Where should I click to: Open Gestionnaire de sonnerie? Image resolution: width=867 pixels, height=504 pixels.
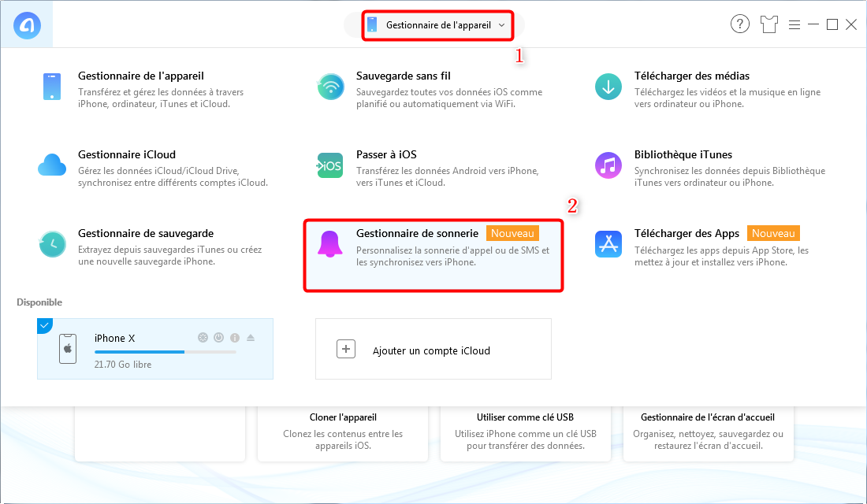pyautogui.click(x=417, y=233)
